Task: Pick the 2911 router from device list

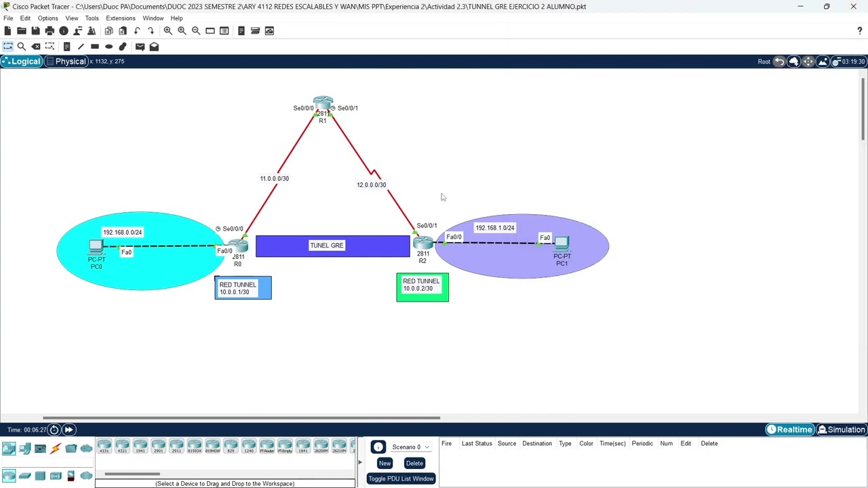Action: (176, 447)
